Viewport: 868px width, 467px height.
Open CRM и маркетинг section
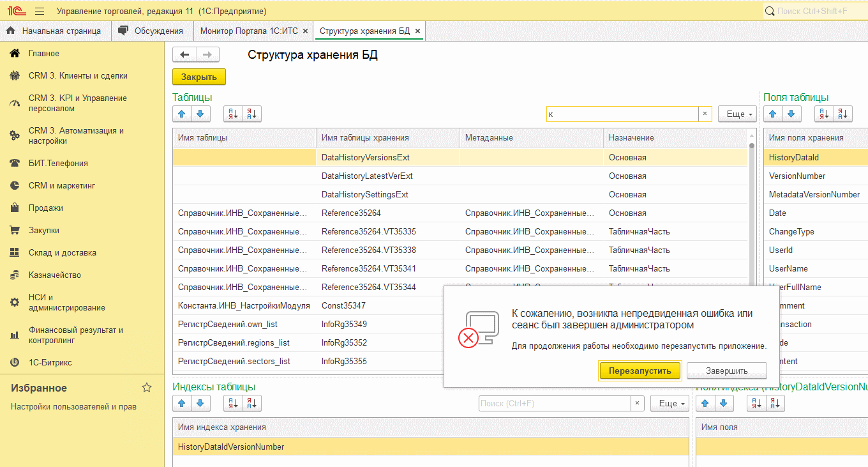tap(61, 186)
